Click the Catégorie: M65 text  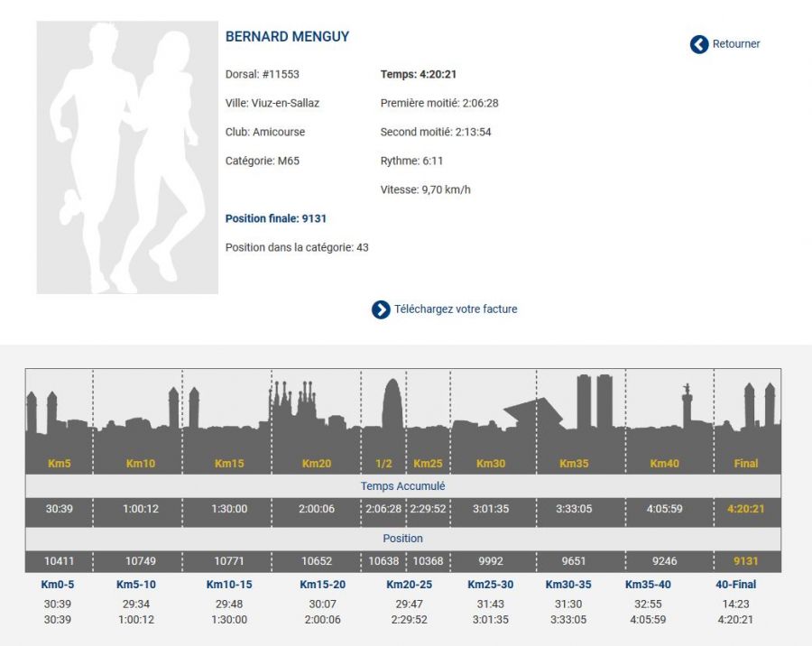pyautogui.click(x=262, y=161)
